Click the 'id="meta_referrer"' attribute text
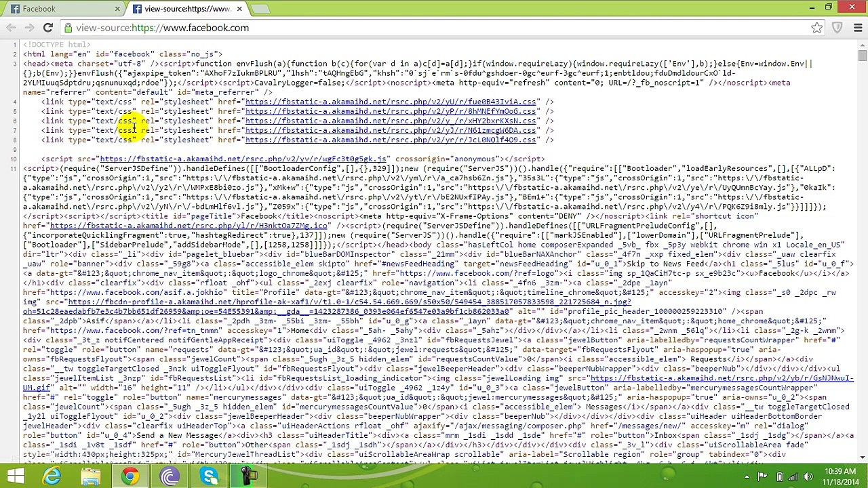This screenshot has width=868, height=488. pyautogui.click(x=218, y=92)
